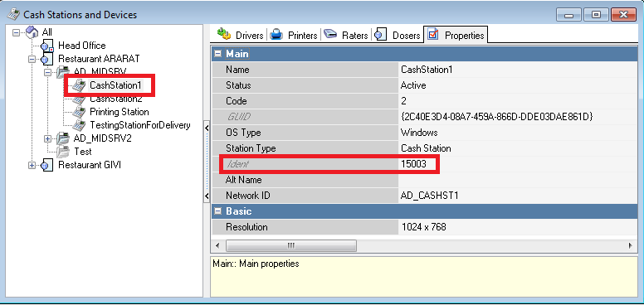
Task: Click the scrollbar left arrow
Action: (x=217, y=245)
